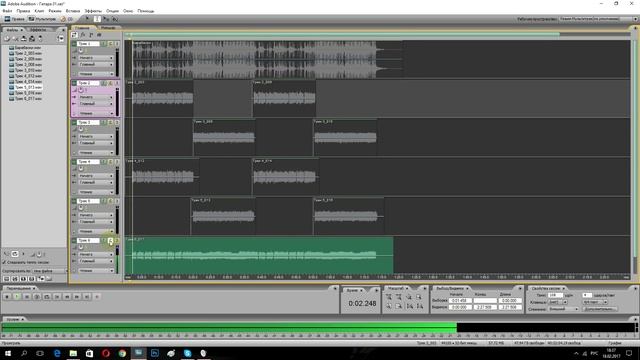Click Zoom In Vertically icon in Zoom panel

click(409, 306)
